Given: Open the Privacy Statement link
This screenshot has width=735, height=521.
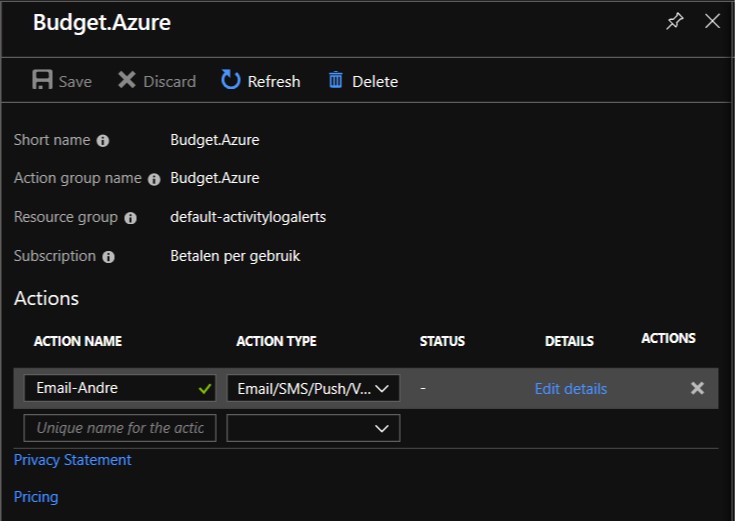Looking at the screenshot, I should click(72, 460).
